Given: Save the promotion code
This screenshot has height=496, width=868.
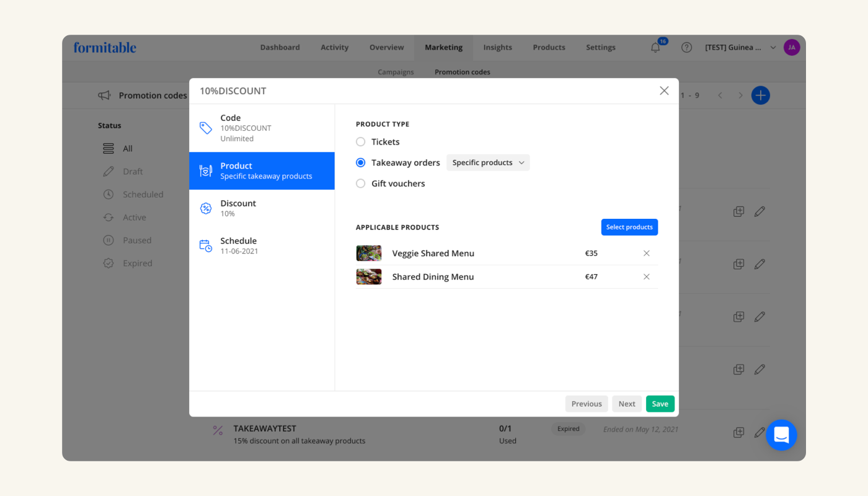Looking at the screenshot, I should coord(660,404).
